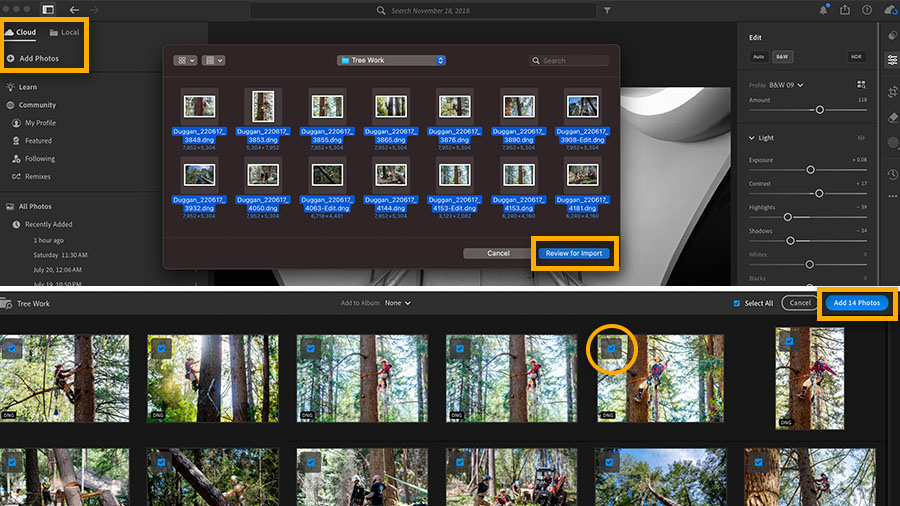The image size is (900, 506).
Task: Adjust the Contrast slider handle
Action: coord(819,193)
